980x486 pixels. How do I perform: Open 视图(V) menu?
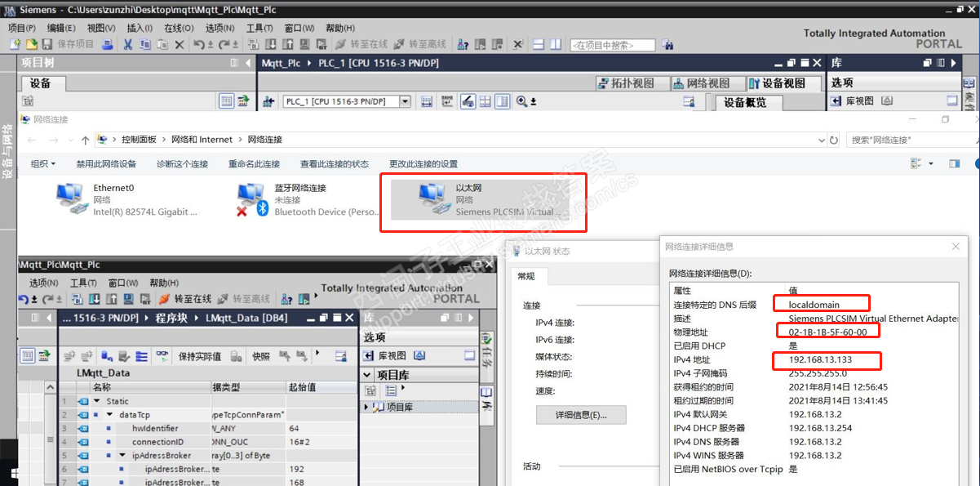pyautogui.click(x=101, y=28)
